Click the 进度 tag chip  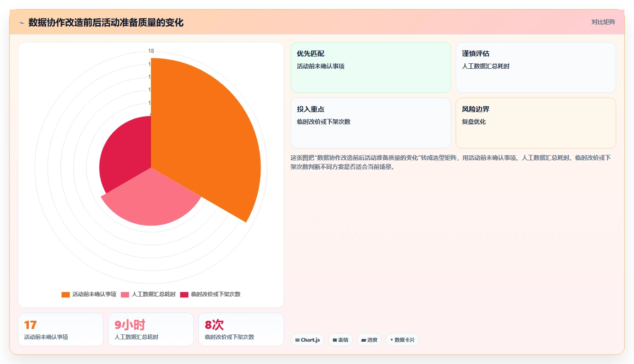(x=369, y=340)
